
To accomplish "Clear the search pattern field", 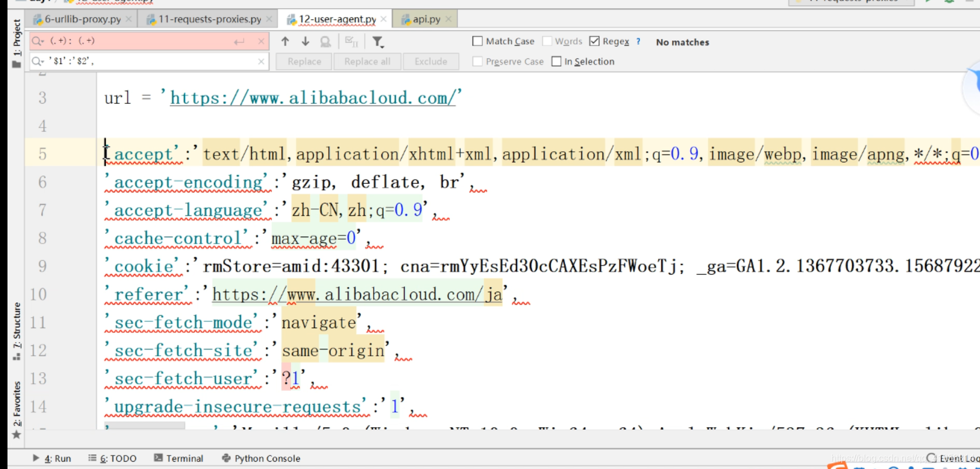I will point(261,41).
